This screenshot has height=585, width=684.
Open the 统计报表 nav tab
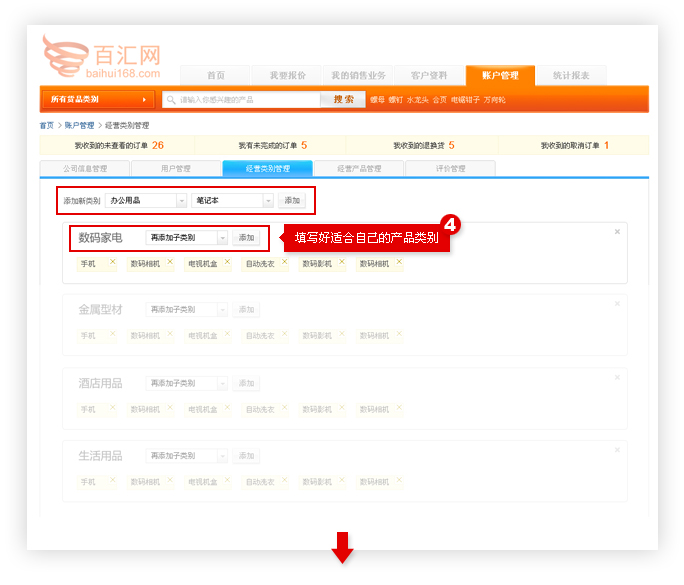(x=571, y=76)
